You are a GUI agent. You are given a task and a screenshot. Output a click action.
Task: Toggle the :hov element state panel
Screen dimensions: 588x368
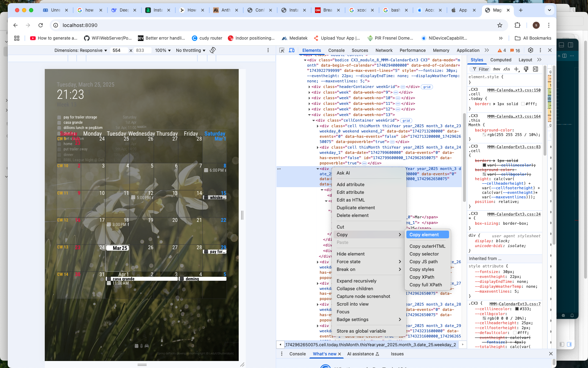tap(496, 69)
